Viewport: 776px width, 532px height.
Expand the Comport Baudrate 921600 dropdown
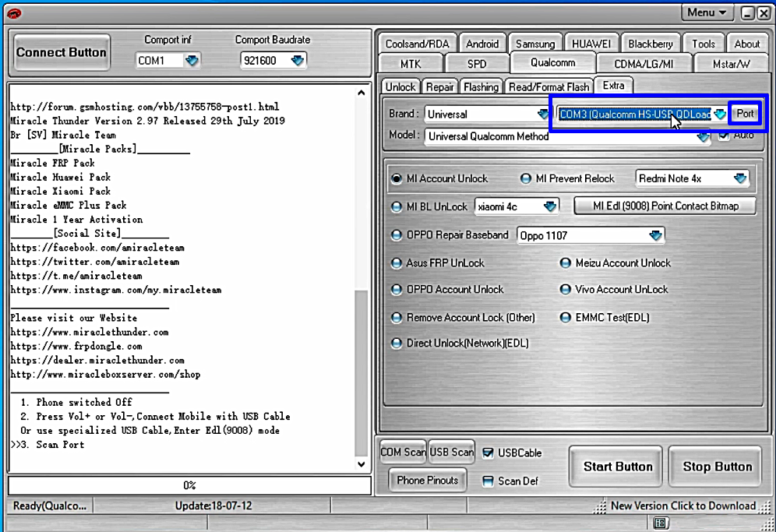297,60
